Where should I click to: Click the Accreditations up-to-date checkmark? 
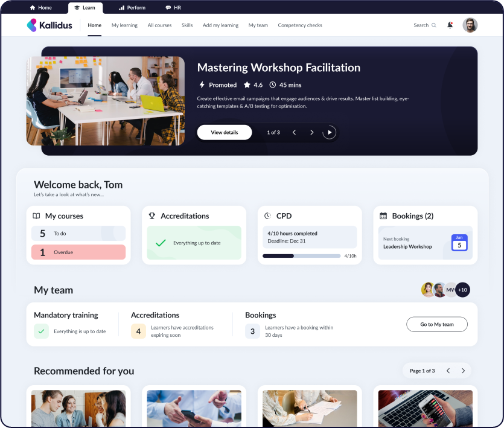click(x=161, y=243)
